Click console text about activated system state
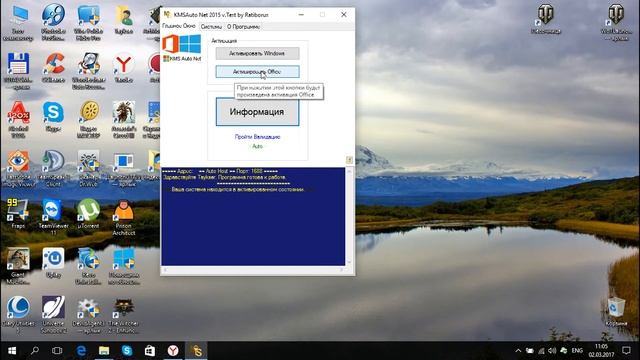The height and width of the screenshot is (360, 640). (x=238, y=189)
